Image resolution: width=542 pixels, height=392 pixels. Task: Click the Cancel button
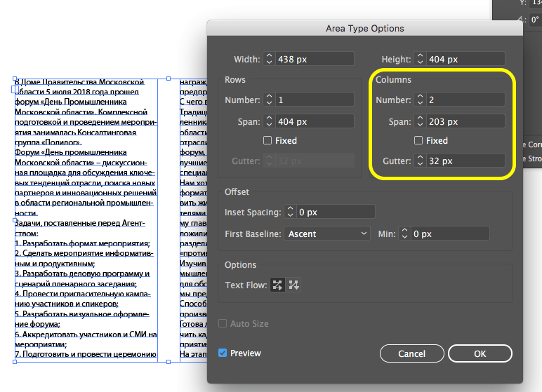[411, 353]
